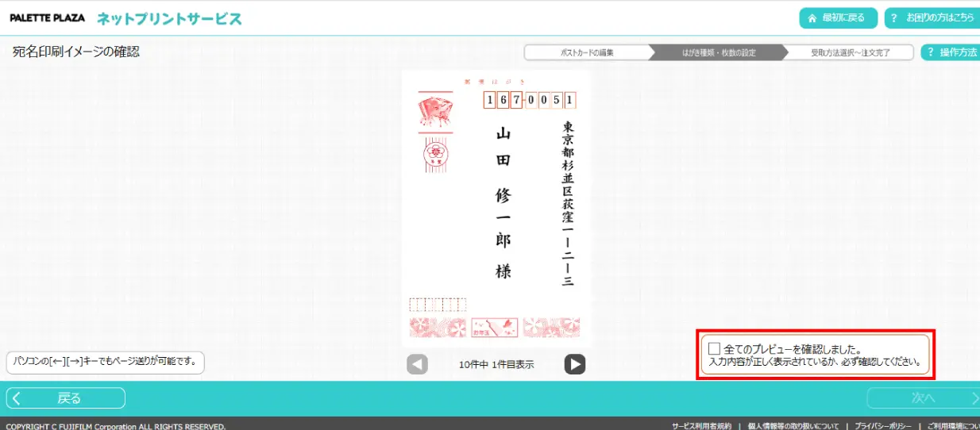Go to the ポストカードの編集 step
This screenshot has height=430, width=980.
coord(586,53)
